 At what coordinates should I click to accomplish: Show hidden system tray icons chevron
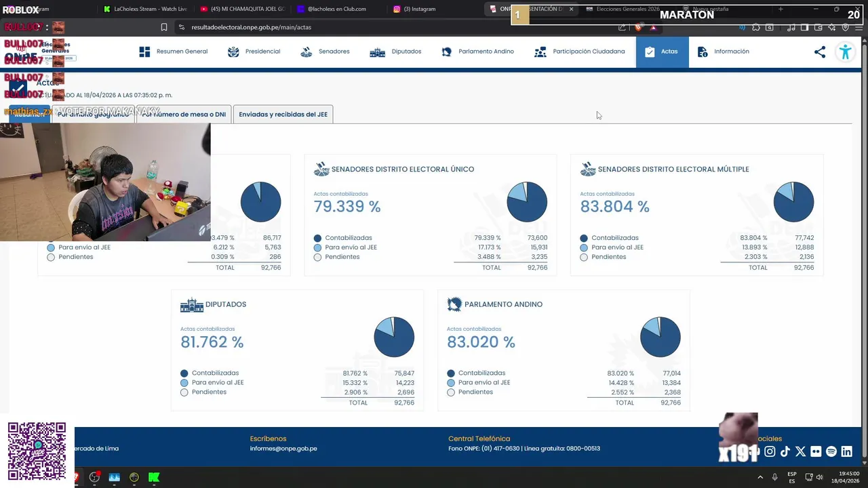[760, 477]
